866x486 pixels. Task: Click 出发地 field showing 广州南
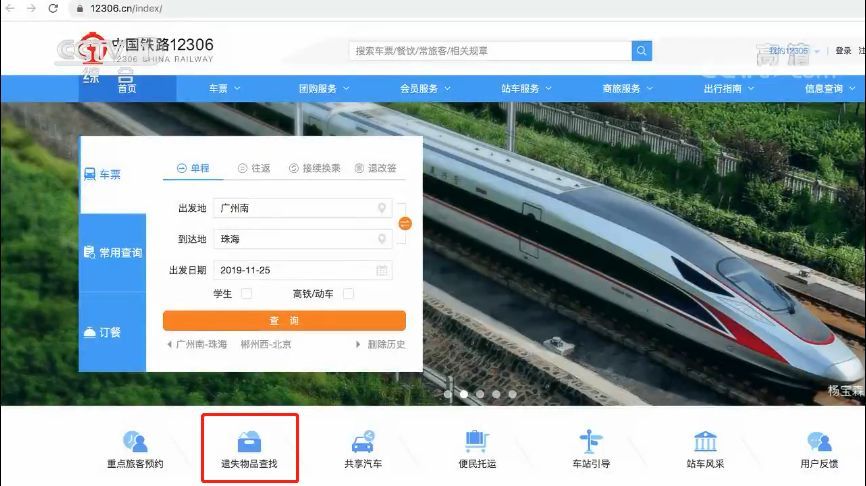tap(303, 208)
